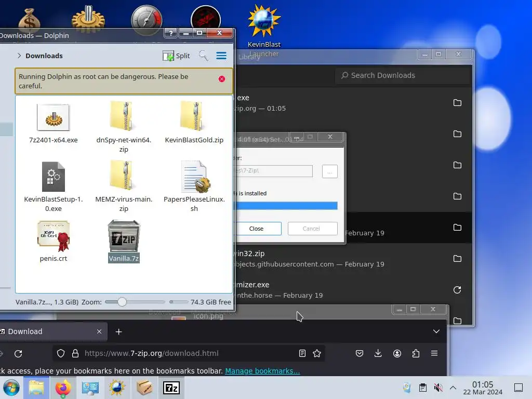
Task: Expand the list all tabs dropdown in Firefox
Action: coord(436,331)
